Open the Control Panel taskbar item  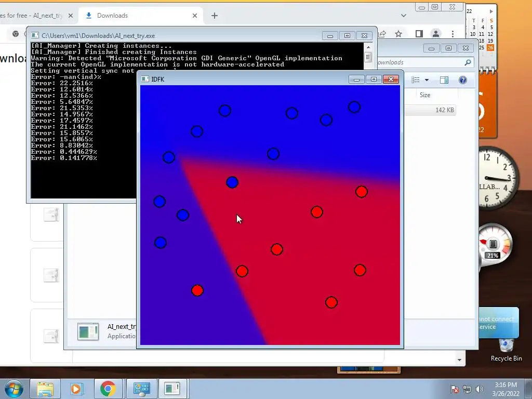click(141, 389)
